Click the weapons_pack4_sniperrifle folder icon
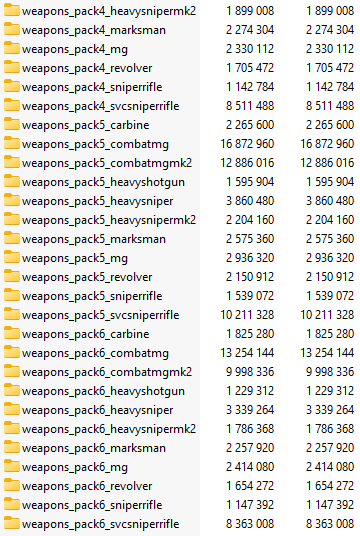Viewport: 360px width, 536px height. tap(12, 86)
